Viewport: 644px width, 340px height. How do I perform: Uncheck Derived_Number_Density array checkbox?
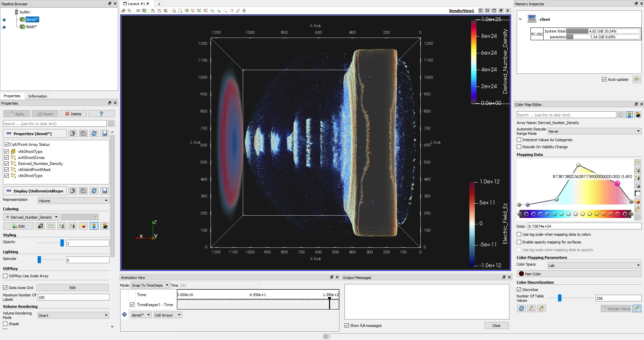[x=6, y=163]
